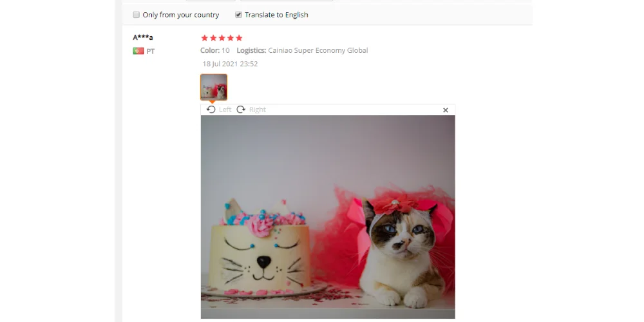
Task: Click the PT country code label
Action: [x=150, y=52]
